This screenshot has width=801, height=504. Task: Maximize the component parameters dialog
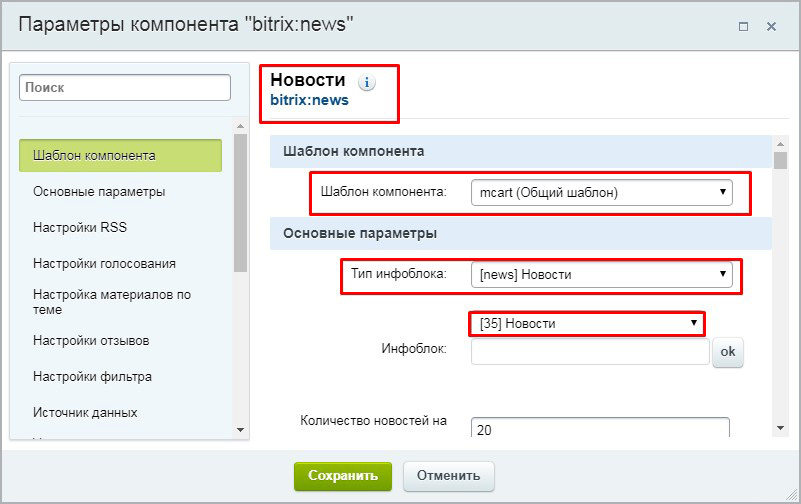coord(743,27)
